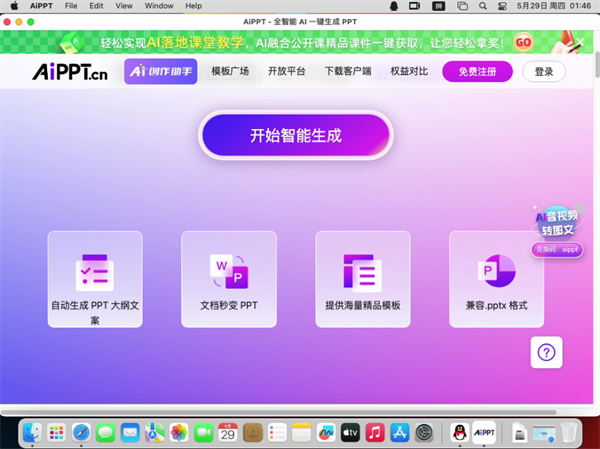Image resolution: width=600 pixels, height=449 pixels.
Task: Open Spotlight search in the menu bar
Action: tap(483, 6)
